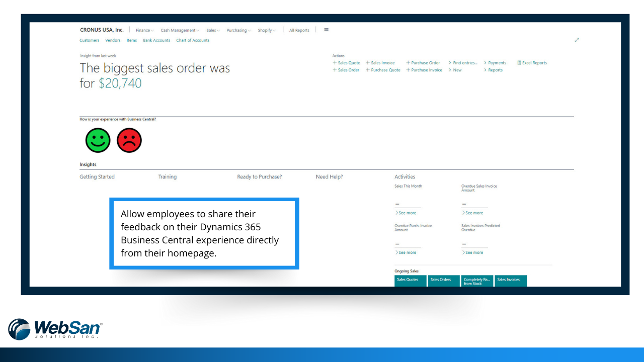
Task: Create a new Sales Order action
Action: click(346, 70)
